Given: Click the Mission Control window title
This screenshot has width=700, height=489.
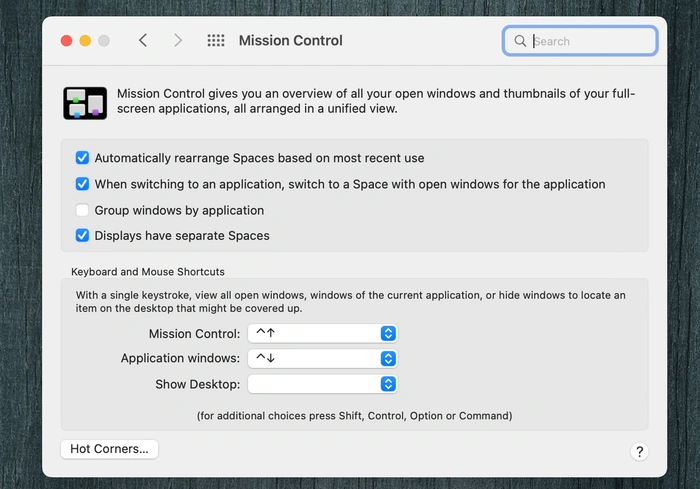Looking at the screenshot, I should [291, 41].
